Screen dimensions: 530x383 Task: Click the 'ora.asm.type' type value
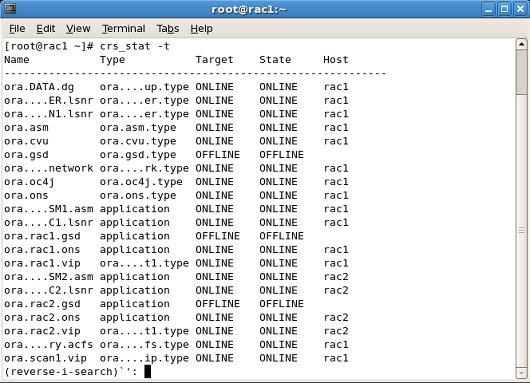pos(138,127)
